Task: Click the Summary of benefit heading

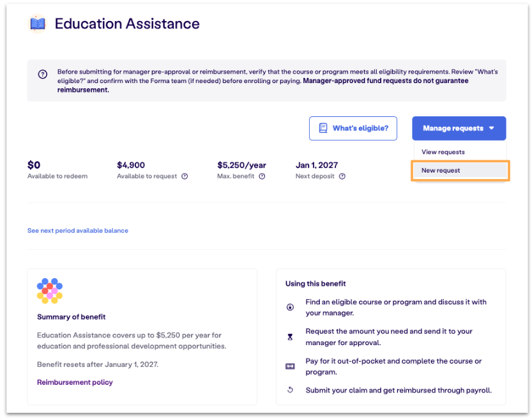Action: 72,317
